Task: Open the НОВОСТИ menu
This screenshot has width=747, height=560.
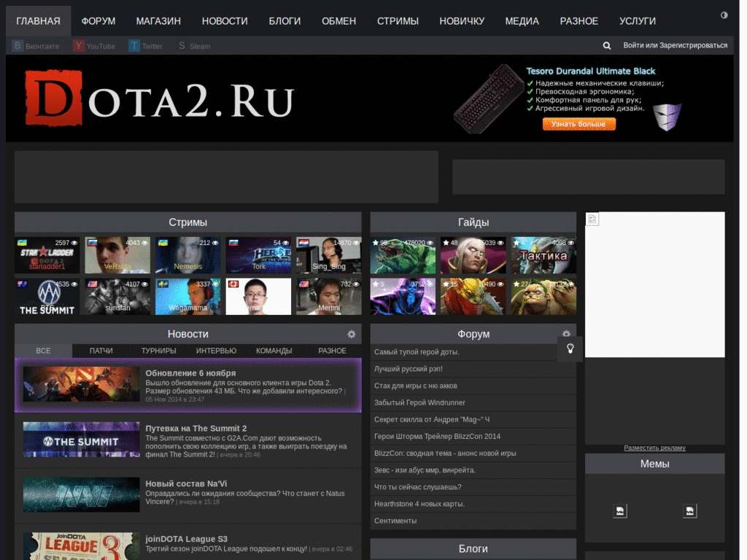Action: pyautogui.click(x=225, y=21)
